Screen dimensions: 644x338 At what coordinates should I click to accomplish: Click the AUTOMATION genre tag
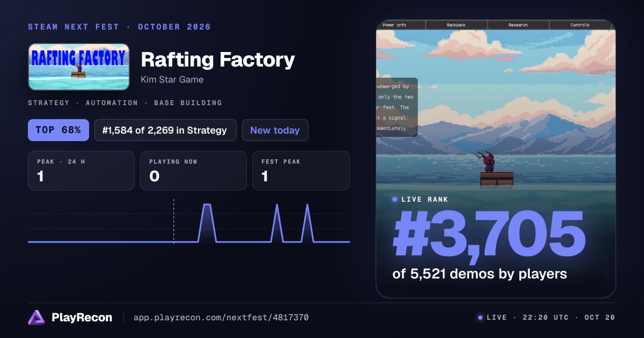(x=112, y=102)
